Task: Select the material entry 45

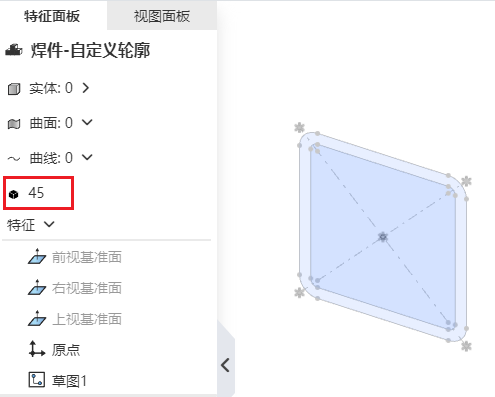Action: coord(36,193)
